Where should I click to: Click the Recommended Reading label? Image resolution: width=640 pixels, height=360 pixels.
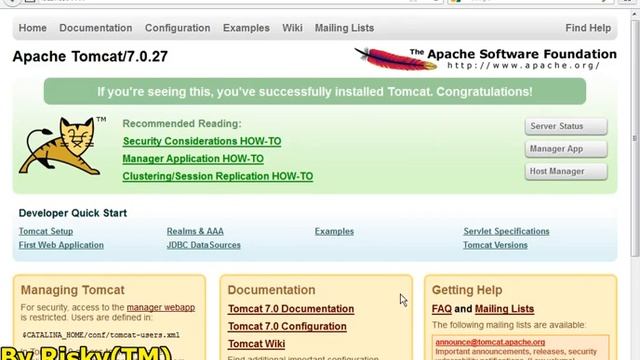click(182, 124)
